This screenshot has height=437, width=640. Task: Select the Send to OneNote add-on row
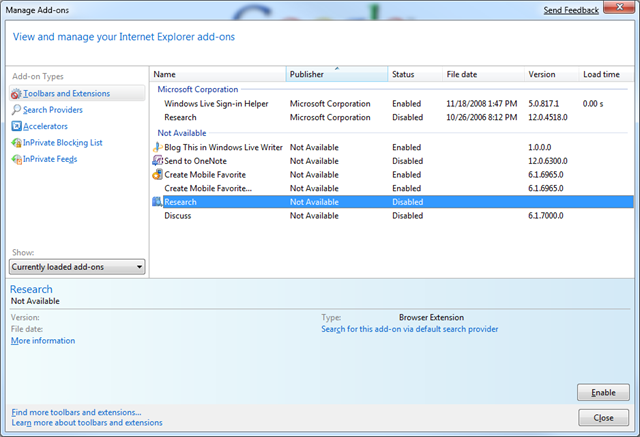pos(392,161)
